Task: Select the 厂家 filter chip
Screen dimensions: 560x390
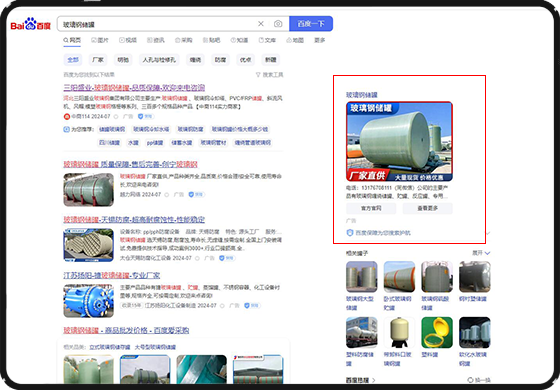Action: (x=98, y=60)
